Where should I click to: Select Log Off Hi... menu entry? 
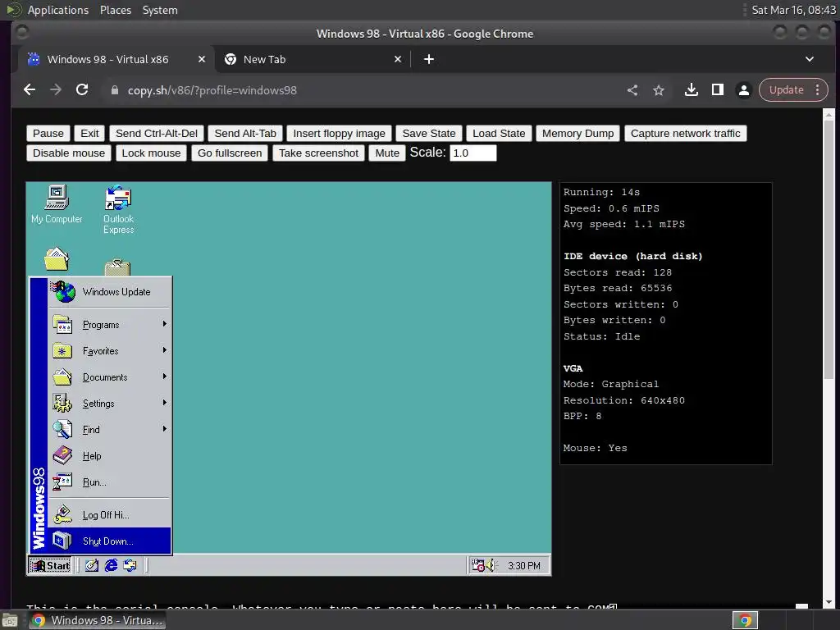click(110, 515)
